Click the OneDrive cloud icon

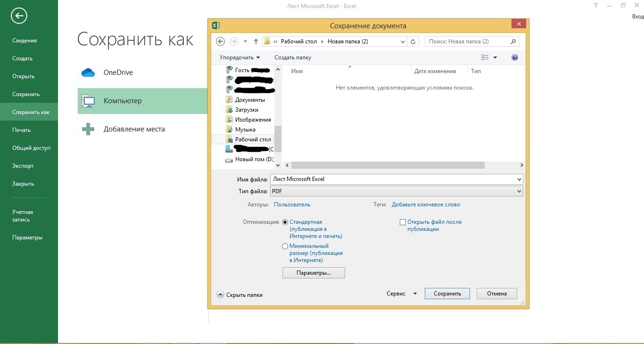(88, 73)
